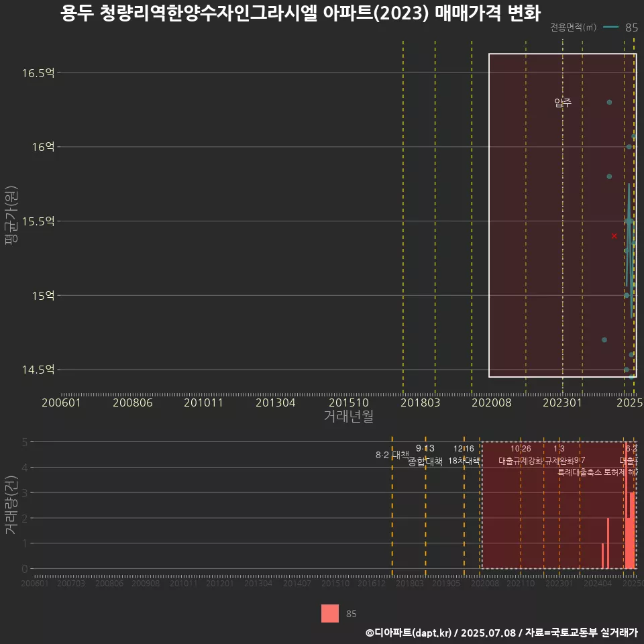Click the 12·16 18차대책 policy label

[464, 455]
